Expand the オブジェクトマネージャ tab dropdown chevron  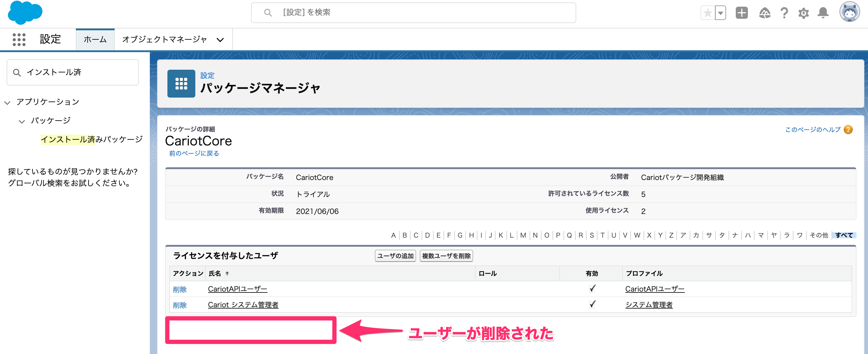pyautogui.click(x=220, y=40)
